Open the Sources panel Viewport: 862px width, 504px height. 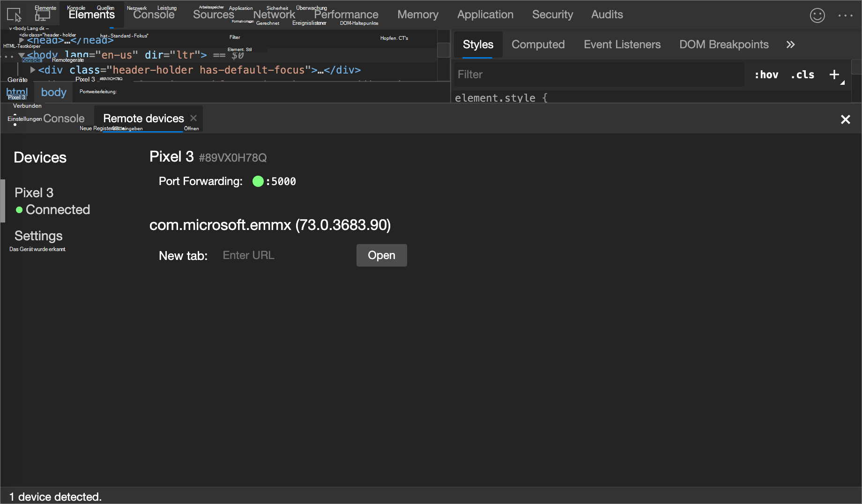214,15
